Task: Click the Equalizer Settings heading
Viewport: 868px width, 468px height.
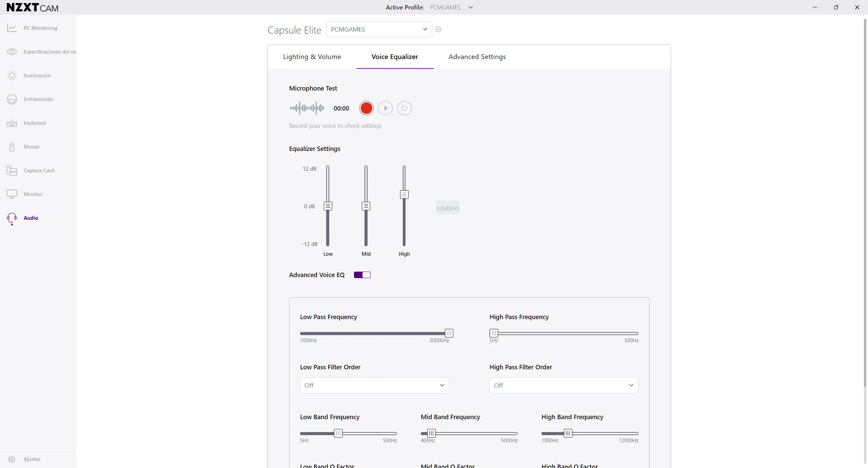Action: [315, 149]
